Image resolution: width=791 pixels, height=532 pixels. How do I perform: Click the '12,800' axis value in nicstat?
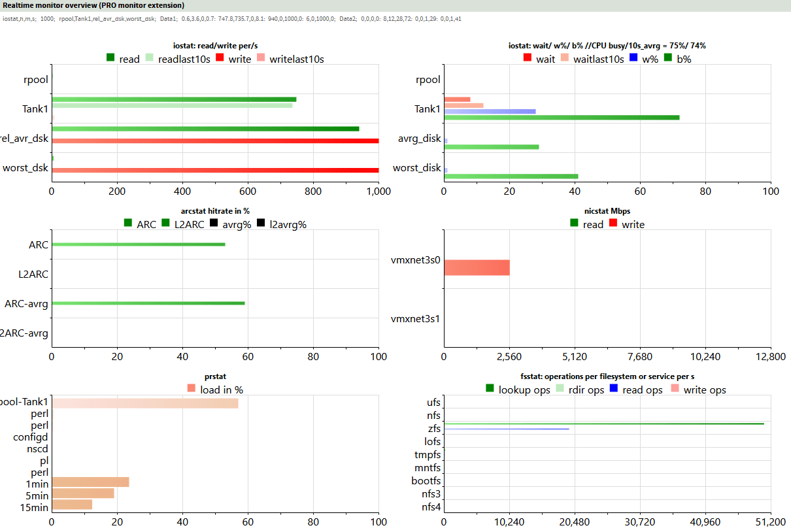[771, 357]
